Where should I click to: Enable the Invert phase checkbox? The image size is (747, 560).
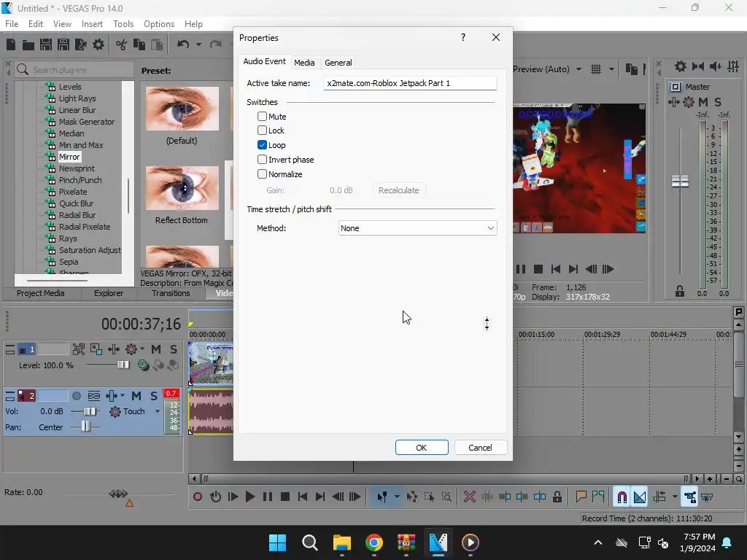[262, 160]
